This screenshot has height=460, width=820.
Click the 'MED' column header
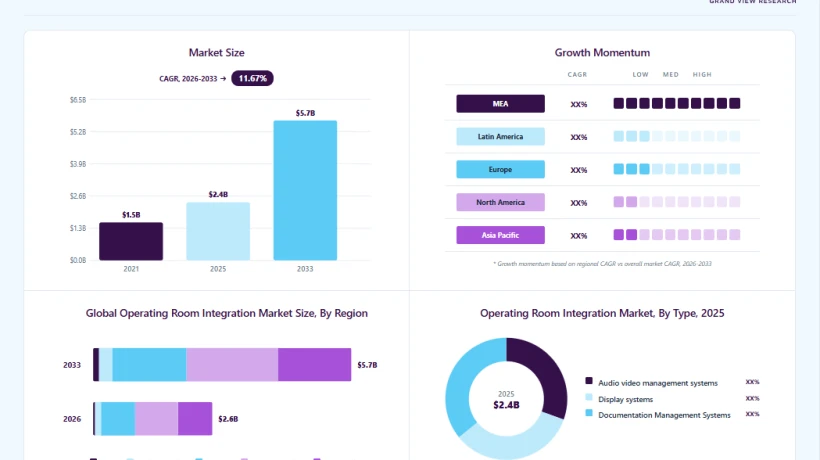pos(671,75)
